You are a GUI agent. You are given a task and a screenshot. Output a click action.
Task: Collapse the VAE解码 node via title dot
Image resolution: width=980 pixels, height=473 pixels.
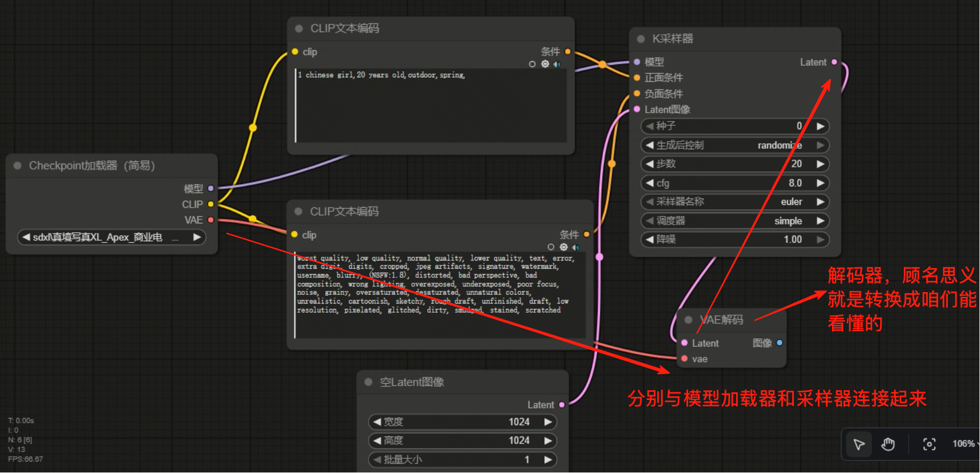coord(688,320)
